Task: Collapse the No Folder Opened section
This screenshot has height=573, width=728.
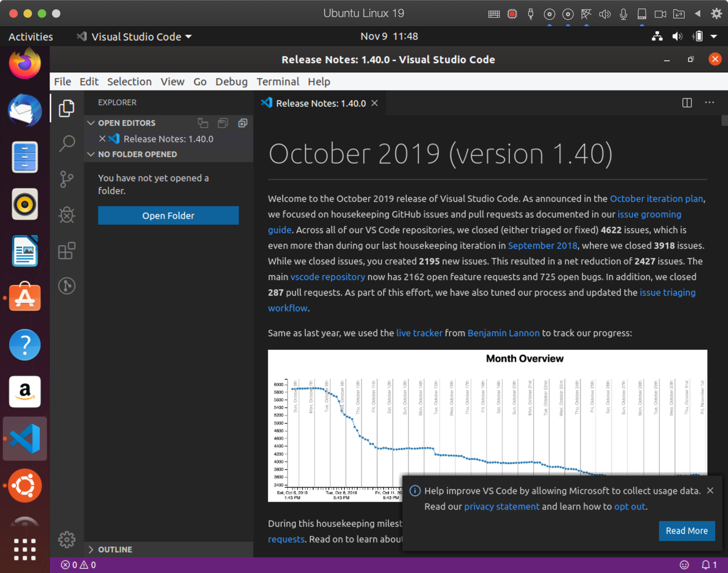Action: point(91,154)
